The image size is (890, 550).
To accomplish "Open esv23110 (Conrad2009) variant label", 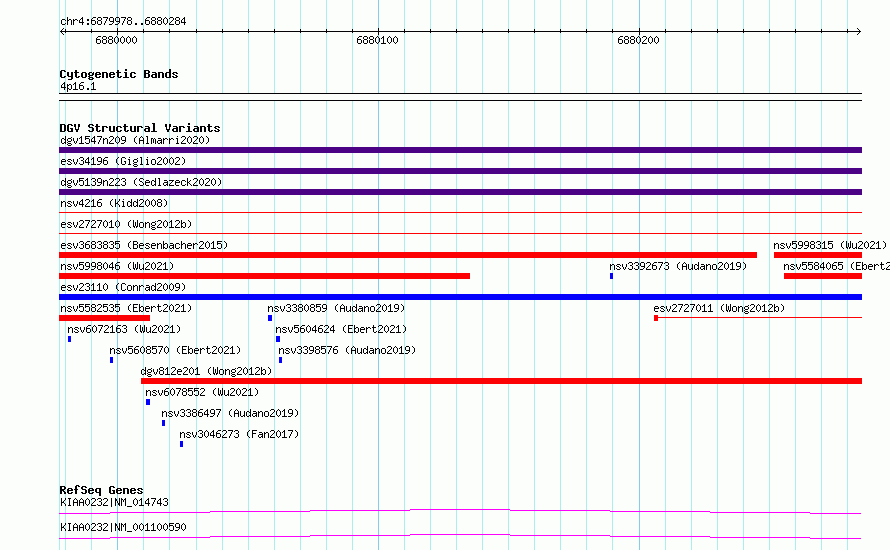I will 123,287.
